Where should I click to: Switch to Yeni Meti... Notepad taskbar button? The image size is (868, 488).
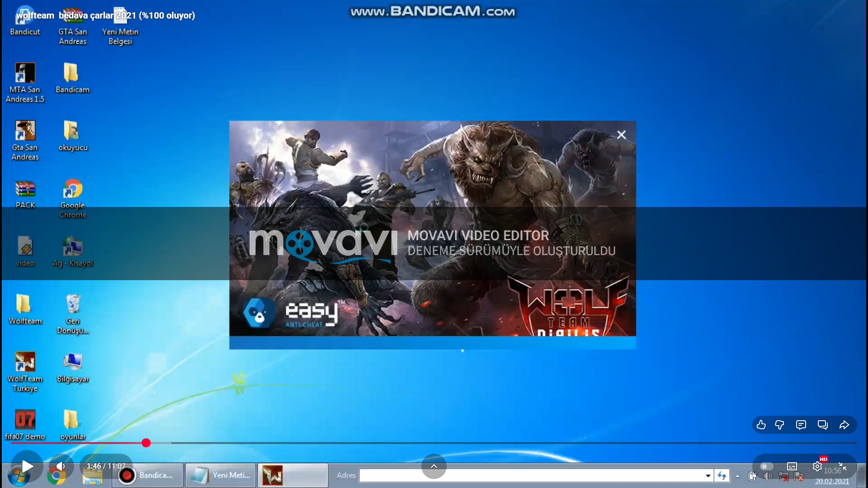[x=221, y=475]
